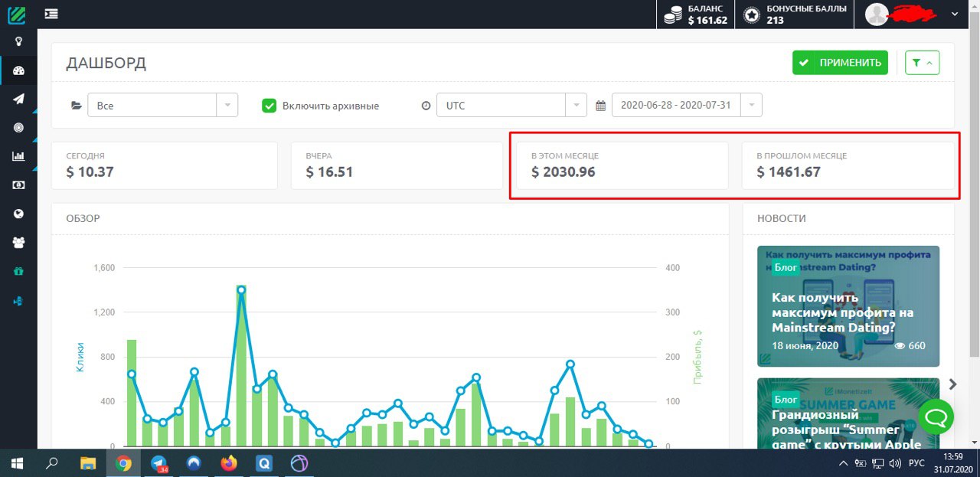
Task: Click the В этом месяце $ 2030.96 card
Action: tap(622, 165)
